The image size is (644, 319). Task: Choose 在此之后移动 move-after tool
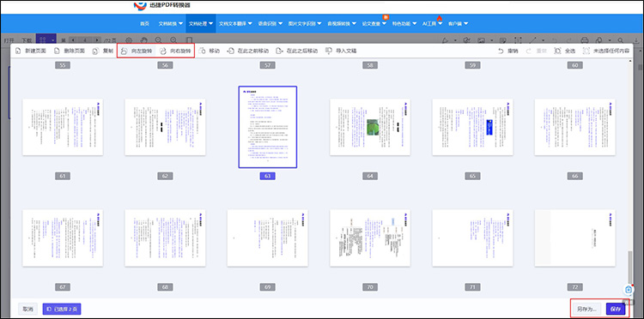297,51
